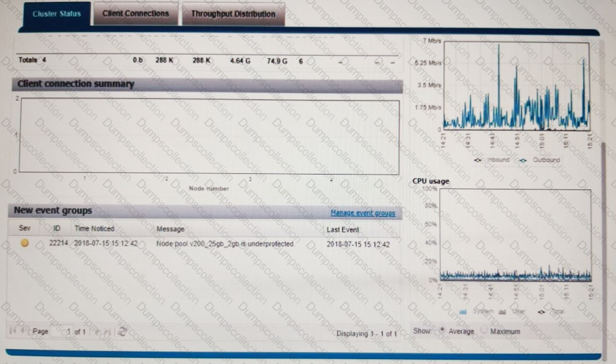The image size is (616, 364).
Task: Open the Throughput Distribution tab
Action: [233, 14]
